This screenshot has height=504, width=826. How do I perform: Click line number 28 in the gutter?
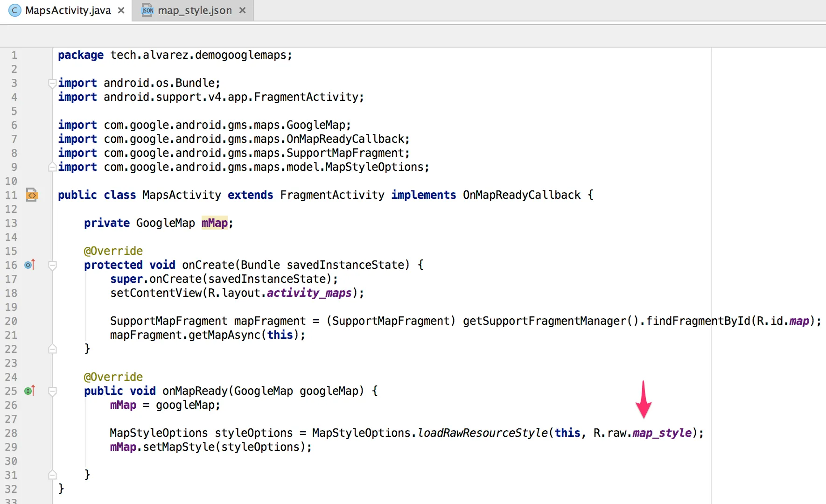(x=11, y=433)
